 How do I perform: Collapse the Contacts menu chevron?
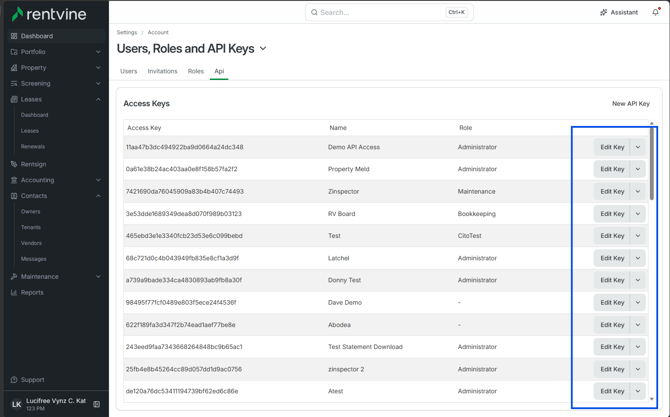click(98, 196)
